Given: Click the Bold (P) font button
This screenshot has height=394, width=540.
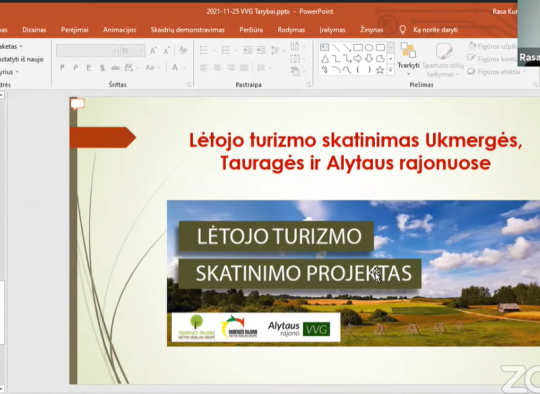Looking at the screenshot, I should (62, 68).
